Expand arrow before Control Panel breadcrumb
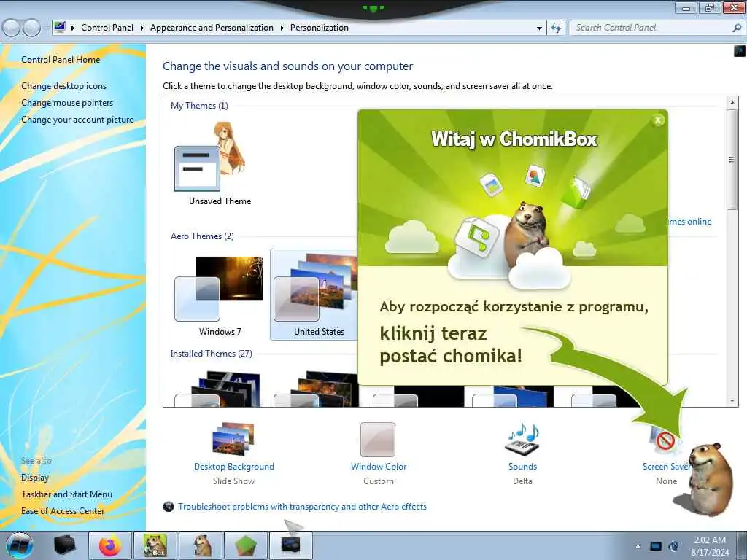The width and height of the screenshot is (747, 560). (x=73, y=28)
